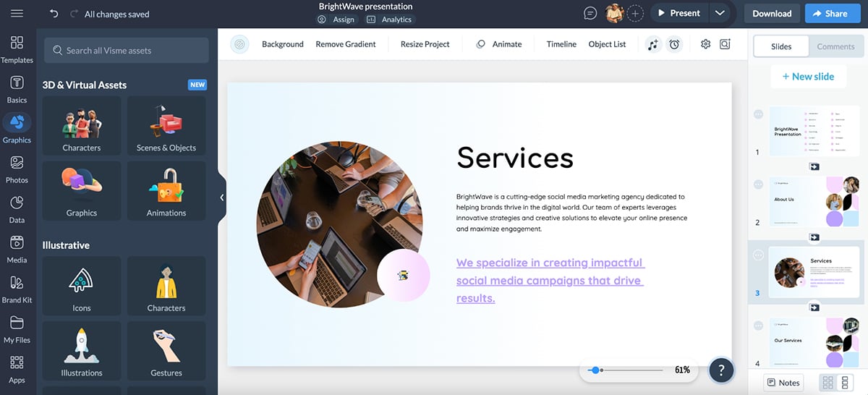Open the hamburger main menu
This screenshot has width=868, height=395.
point(17,14)
